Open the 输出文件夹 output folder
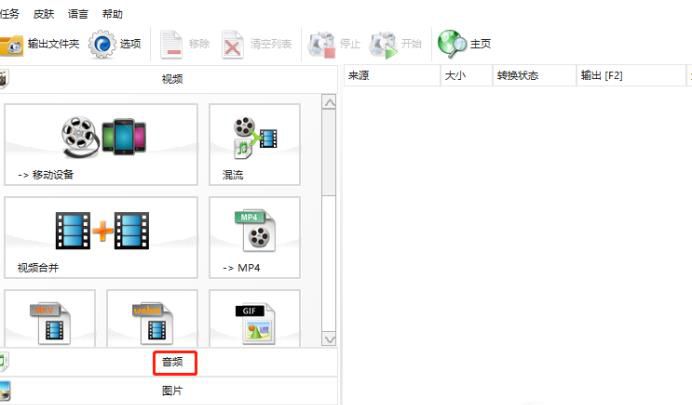This screenshot has width=692, height=405. pyautogui.click(x=40, y=44)
